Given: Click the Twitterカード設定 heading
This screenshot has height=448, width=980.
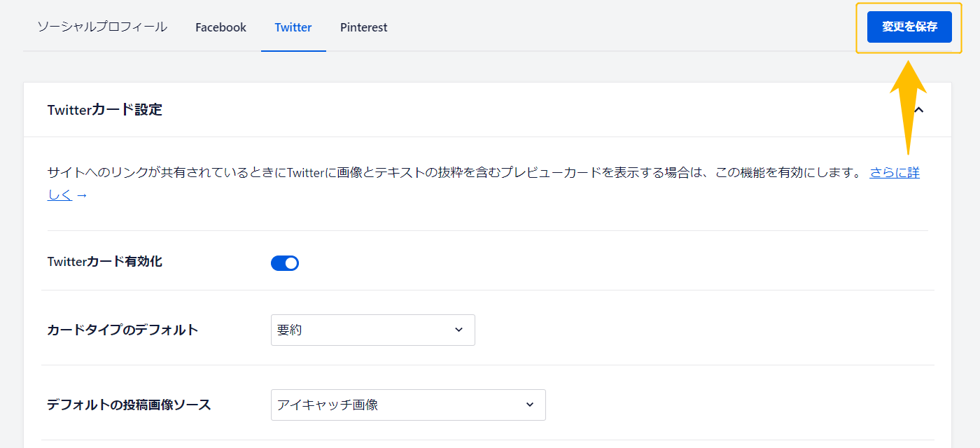Looking at the screenshot, I should point(105,110).
